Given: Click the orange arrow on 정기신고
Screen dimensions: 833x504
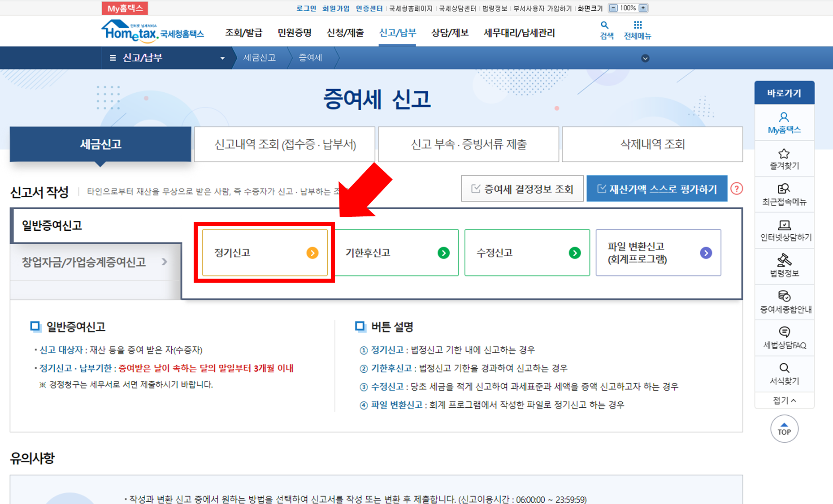Looking at the screenshot, I should tap(312, 253).
